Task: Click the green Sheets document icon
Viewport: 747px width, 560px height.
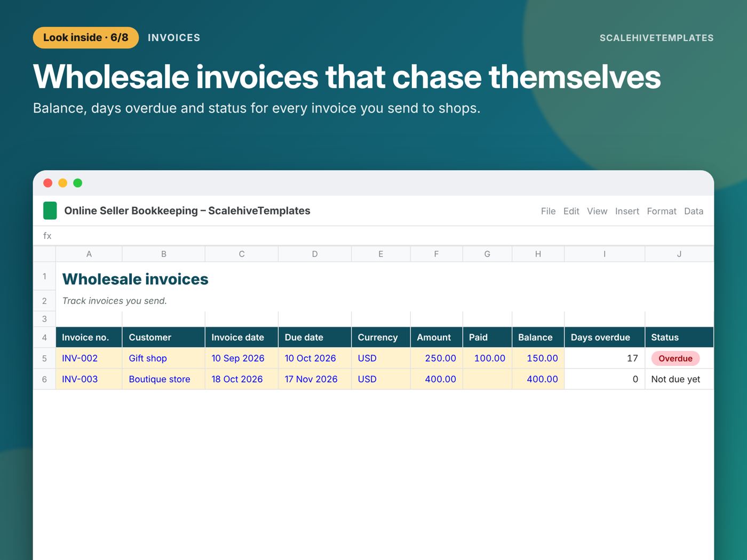Action: (x=50, y=211)
